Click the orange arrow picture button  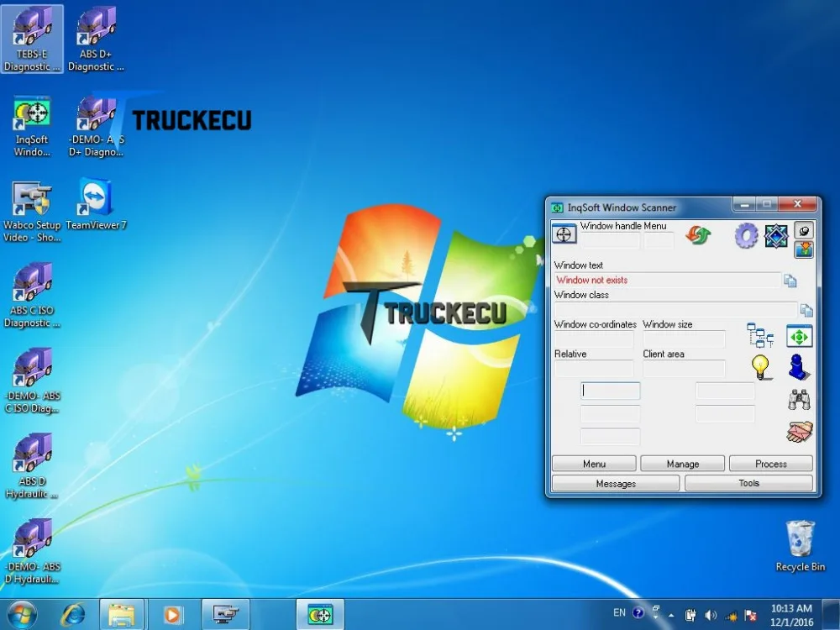[x=804, y=249]
